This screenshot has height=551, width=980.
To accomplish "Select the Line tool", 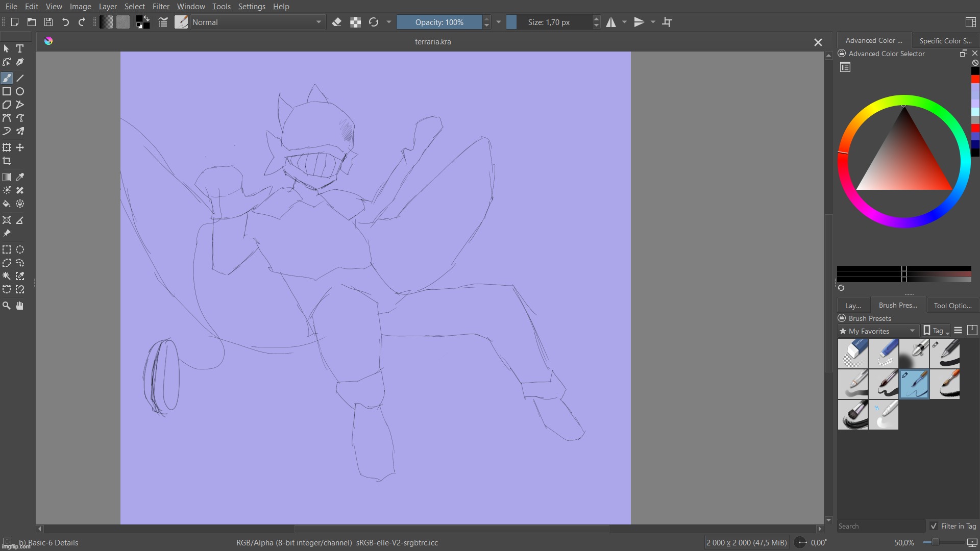I will coord(20,78).
